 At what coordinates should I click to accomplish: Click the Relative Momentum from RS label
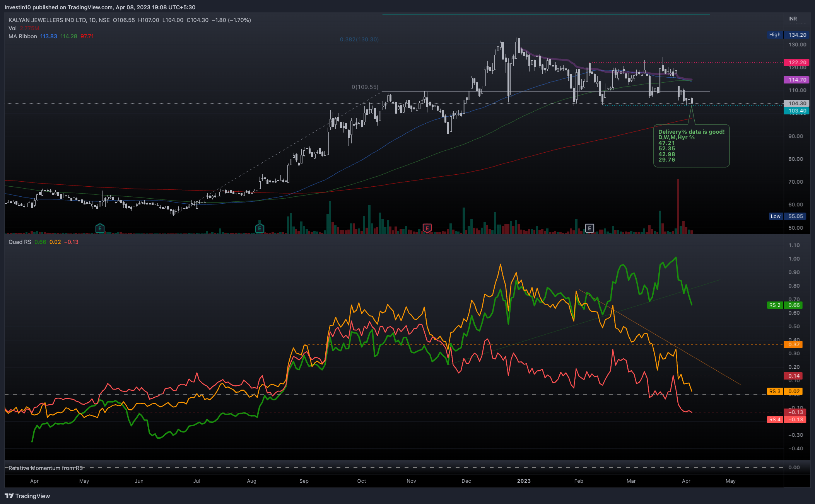point(46,468)
